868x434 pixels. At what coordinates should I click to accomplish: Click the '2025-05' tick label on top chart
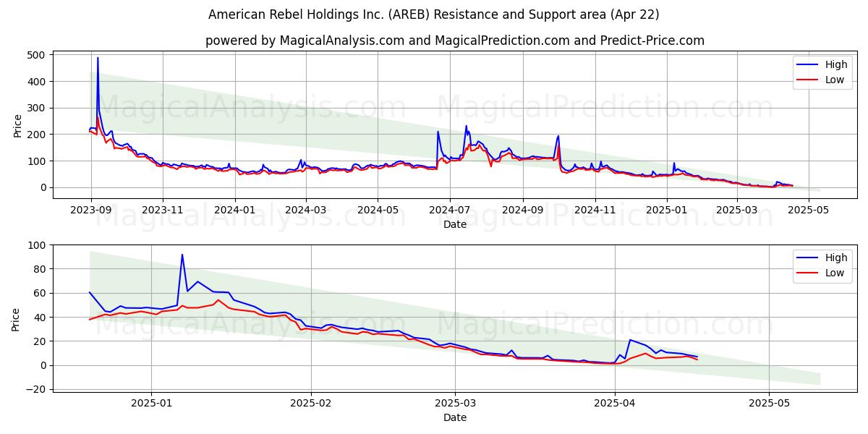tap(809, 210)
